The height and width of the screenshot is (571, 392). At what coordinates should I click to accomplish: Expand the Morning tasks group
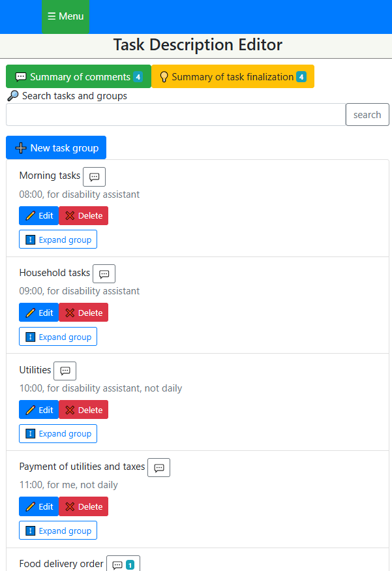[58, 239]
